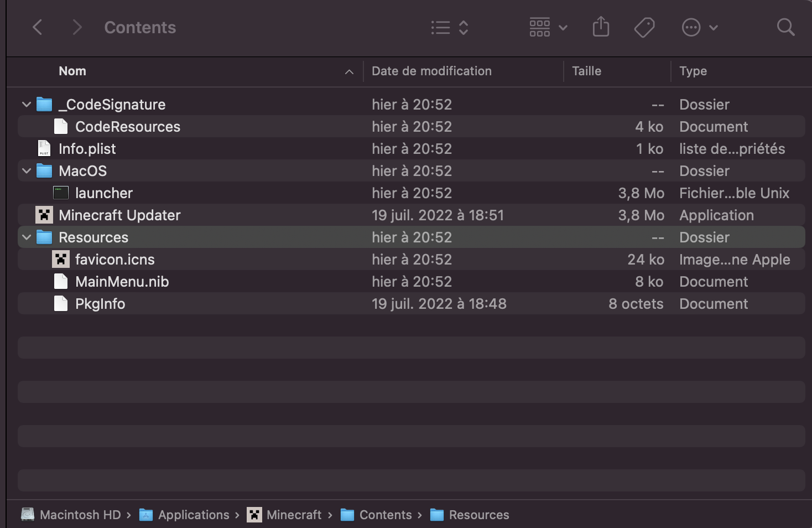The image size is (812, 528).
Task: Select the launcher executable icon
Action: point(61,193)
